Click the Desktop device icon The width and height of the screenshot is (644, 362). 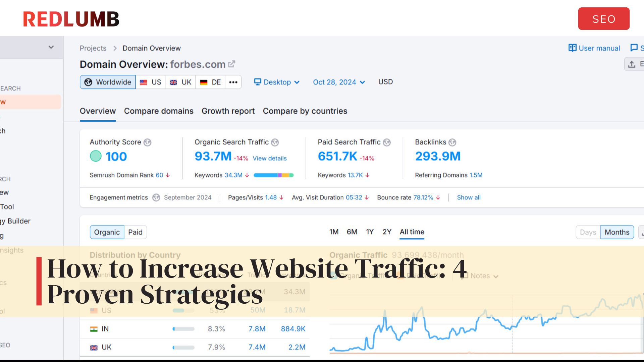(x=257, y=82)
